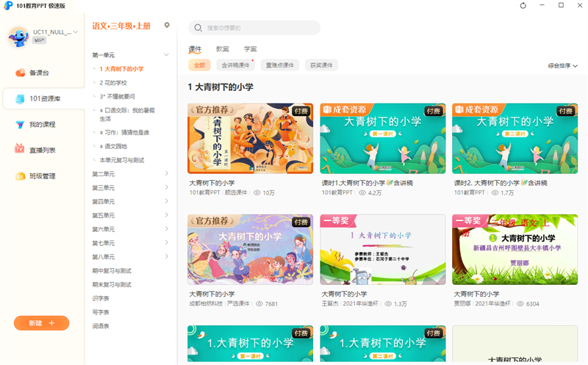Click view-count eye icon showing 4.2万
Image resolution: width=588 pixels, height=365 pixels.
click(x=362, y=192)
